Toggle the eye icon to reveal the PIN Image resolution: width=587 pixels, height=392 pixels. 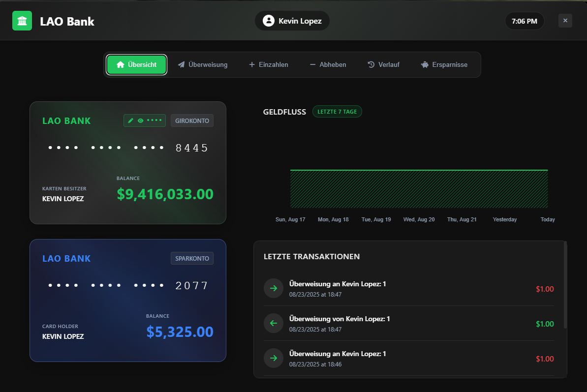click(140, 121)
